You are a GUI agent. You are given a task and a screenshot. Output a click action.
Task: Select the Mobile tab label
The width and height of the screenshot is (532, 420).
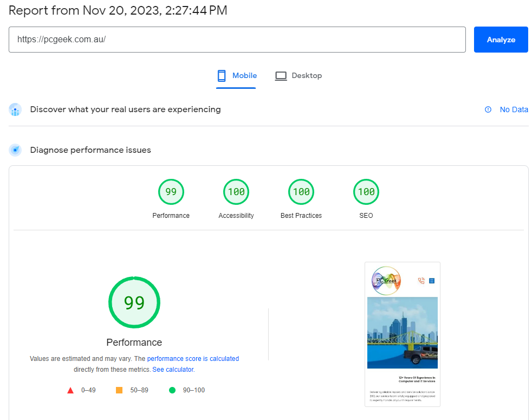(x=244, y=76)
